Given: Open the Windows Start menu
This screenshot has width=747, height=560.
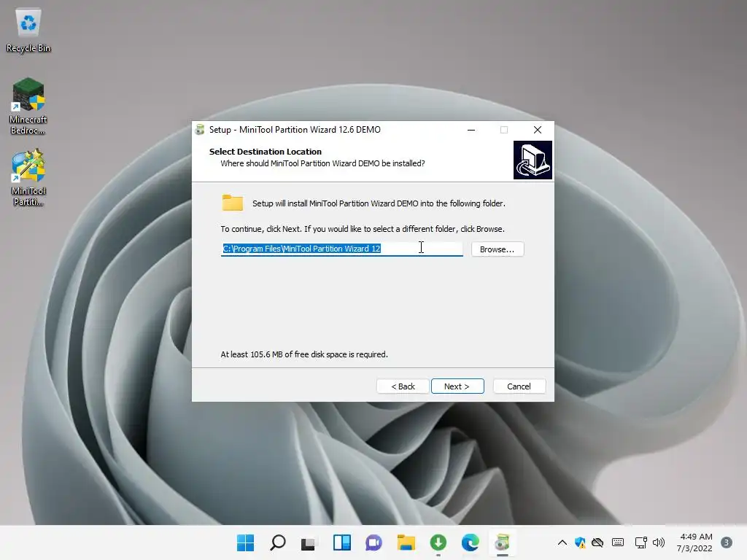Looking at the screenshot, I should coord(245,542).
